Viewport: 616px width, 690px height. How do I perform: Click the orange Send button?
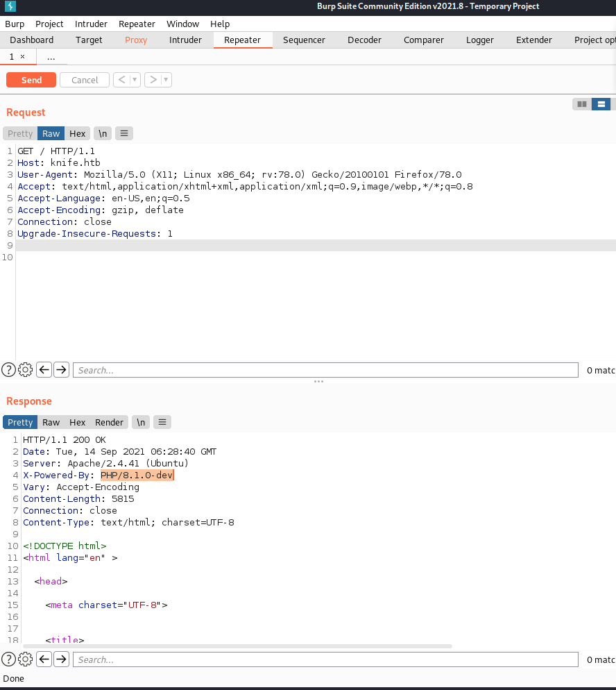tap(31, 81)
